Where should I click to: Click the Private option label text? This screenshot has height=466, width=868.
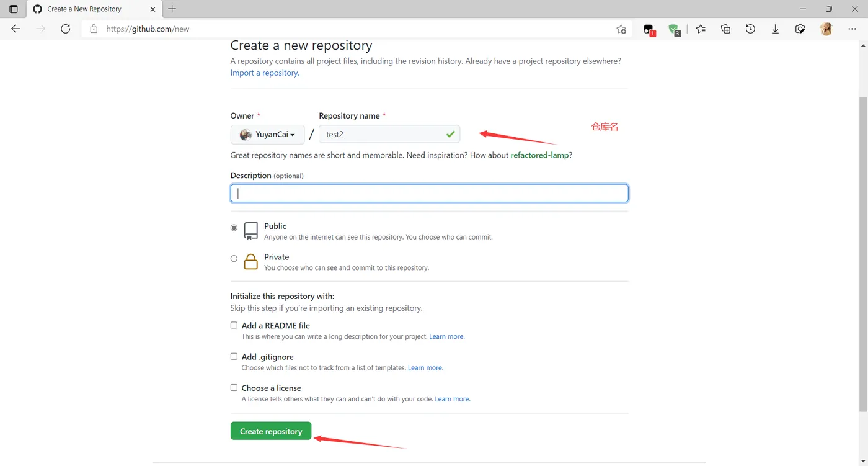click(277, 257)
